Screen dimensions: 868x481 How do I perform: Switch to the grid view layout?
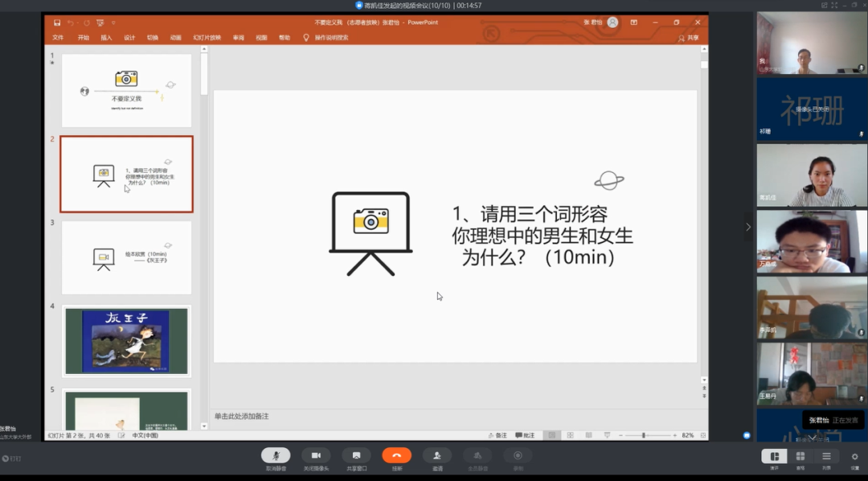point(800,457)
